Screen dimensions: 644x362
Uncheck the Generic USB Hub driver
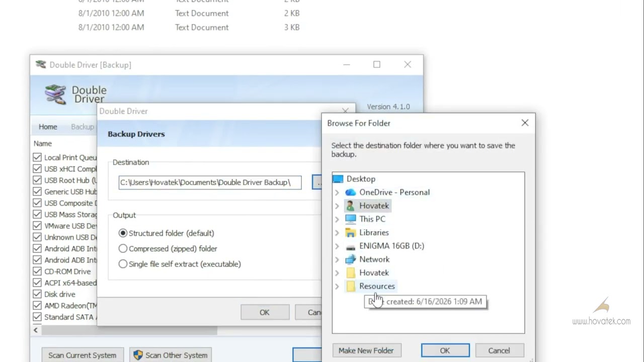(x=37, y=192)
